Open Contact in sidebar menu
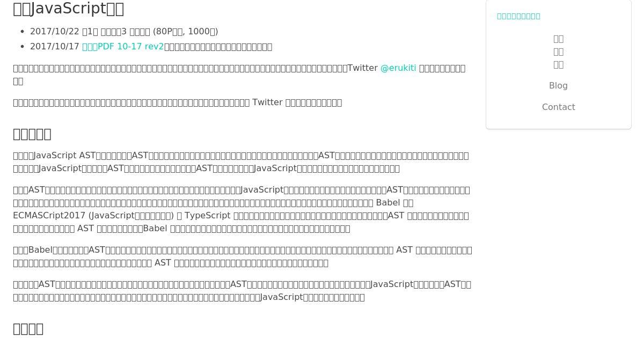Image resolution: width=644 pixels, height=338 pixels. (558, 107)
